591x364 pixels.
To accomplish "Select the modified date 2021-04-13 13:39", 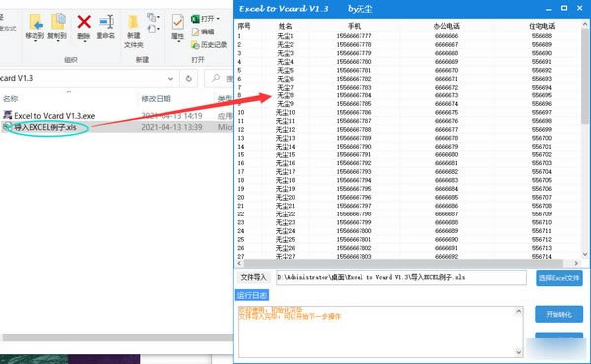I will pyautogui.click(x=171, y=127).
